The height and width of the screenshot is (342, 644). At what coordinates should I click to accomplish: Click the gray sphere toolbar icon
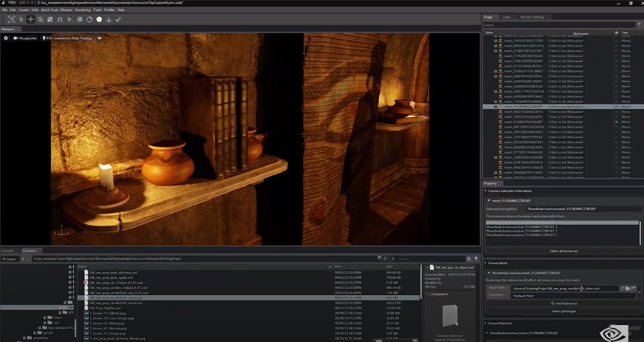tap(80, 19)
